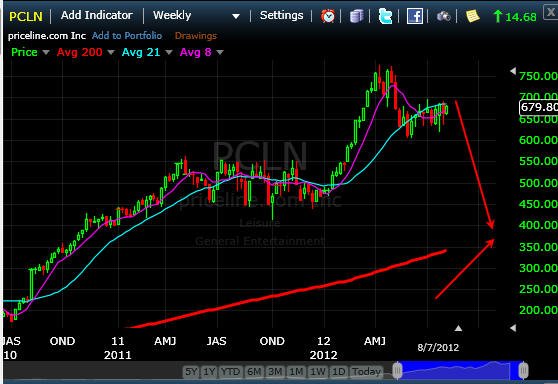Click the Today range button
The height and width of the screenshot is (384, 558).
pos(366,372)
